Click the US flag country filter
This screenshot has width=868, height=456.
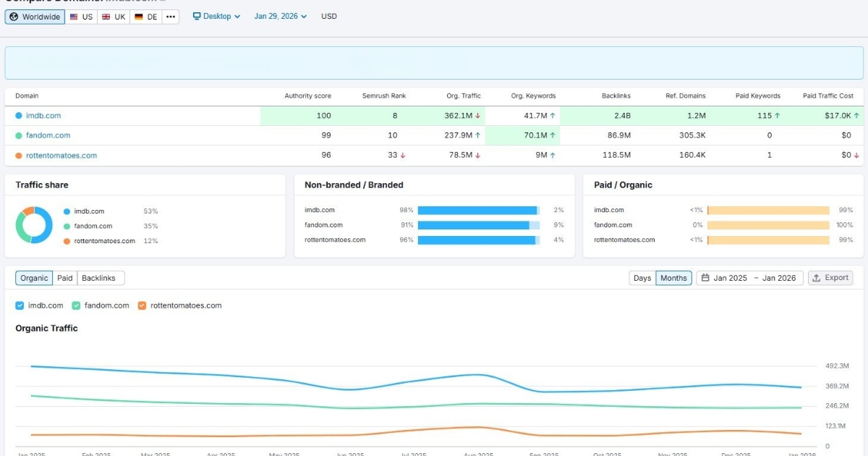tap(81, 16)
